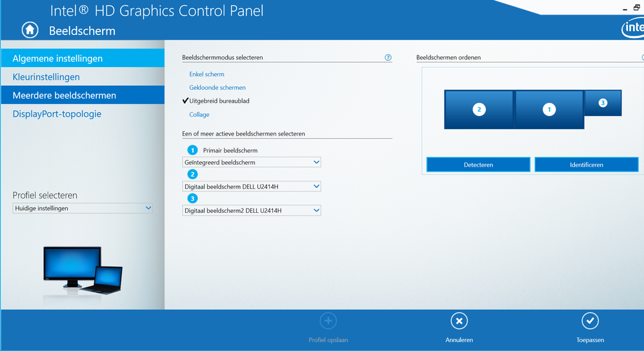Open Digitaal beeldscherm DELL U2414H dropdown

click(252, 186)
